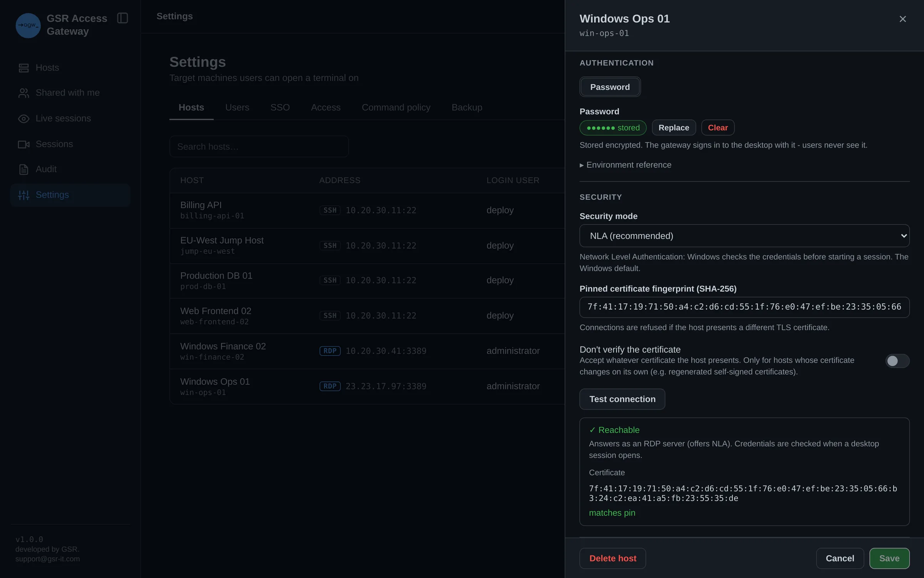Select the Web Frontend 02 host row
Image resolution: width=924 pixels, height=578 pixels.
(x=367, y=316)
